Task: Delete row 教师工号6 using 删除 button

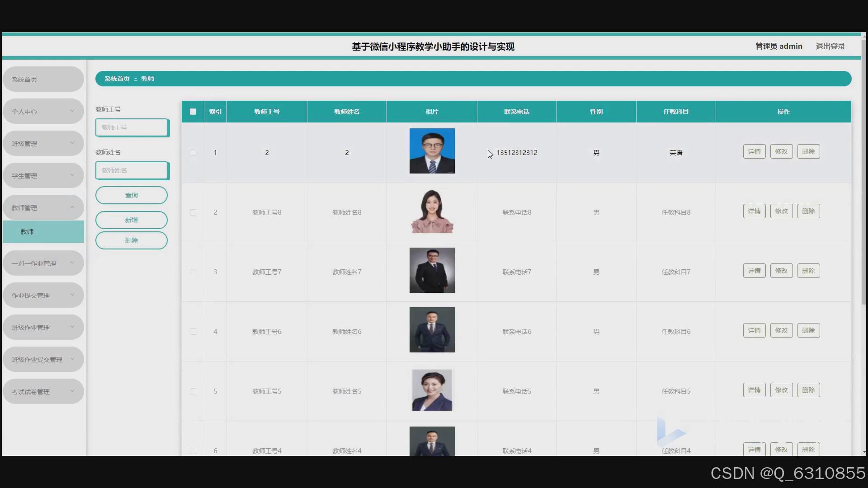Action: [x=808, y=330]
